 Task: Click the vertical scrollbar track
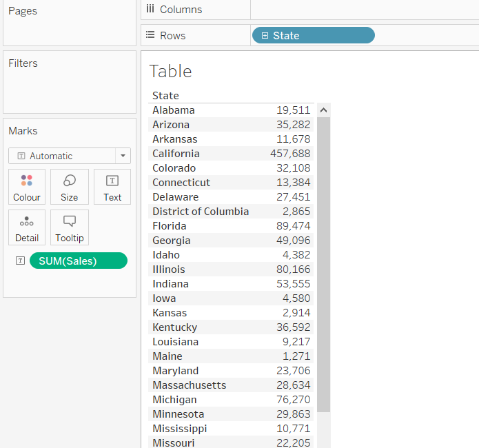click(x=323, y=276)
